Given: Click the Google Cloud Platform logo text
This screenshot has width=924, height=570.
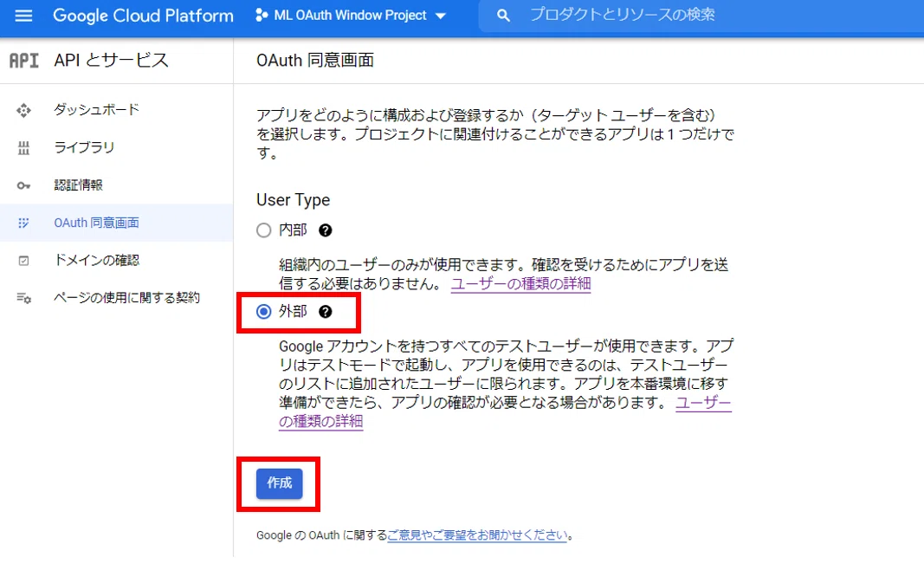Looking at the screenshot, I should (143, 16).
